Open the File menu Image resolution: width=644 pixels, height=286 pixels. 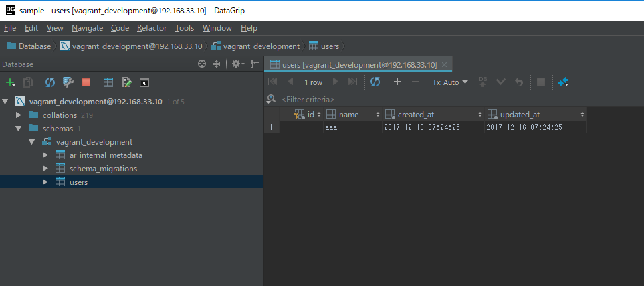pos(10,28)
